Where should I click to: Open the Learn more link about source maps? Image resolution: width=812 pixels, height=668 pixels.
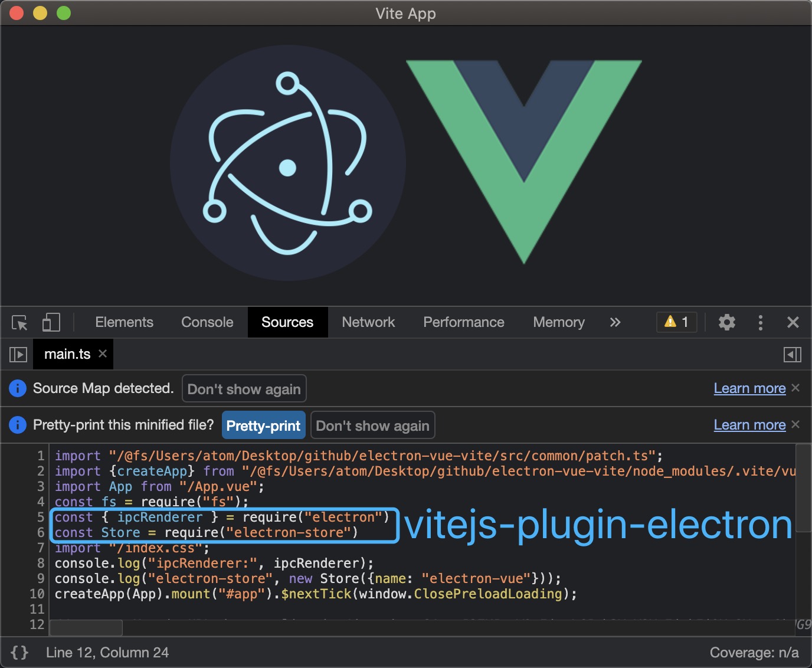pyautogui.click(x=749, y=388)
